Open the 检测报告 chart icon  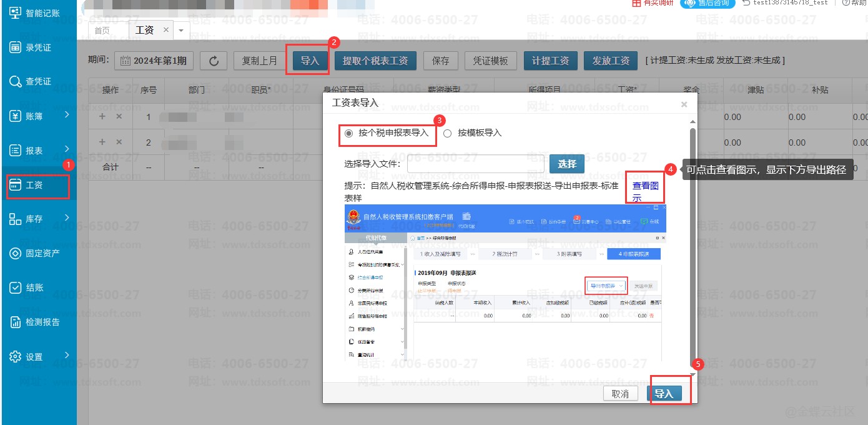click(16, 322)
